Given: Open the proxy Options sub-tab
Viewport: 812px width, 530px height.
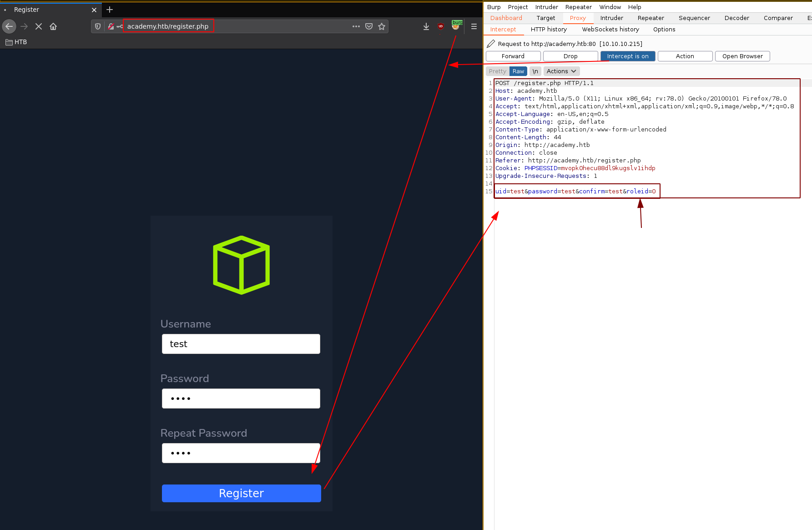Looking at the screenshot, I should pyautogui.click(x=664, y=29).
